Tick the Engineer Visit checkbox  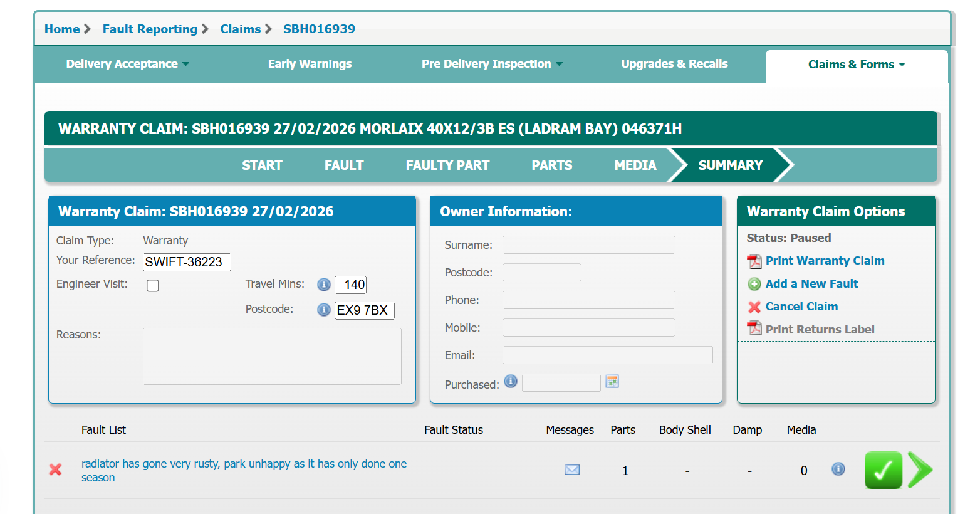tap(153, 286)
